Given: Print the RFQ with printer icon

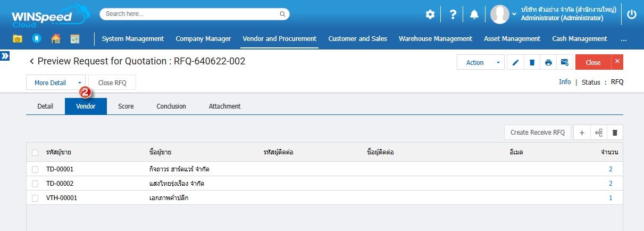Looking at the screenshot, I should [x=548, y=62].
